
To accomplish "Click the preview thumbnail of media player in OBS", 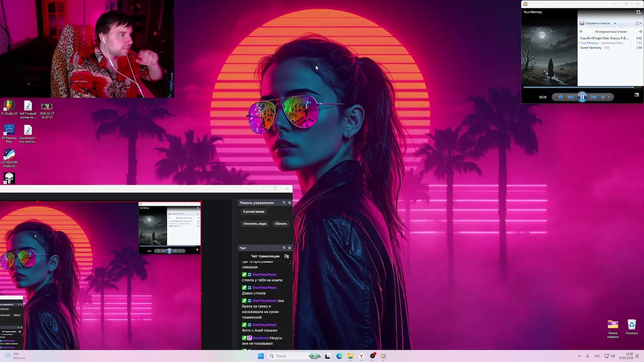I will click(170, 228).
